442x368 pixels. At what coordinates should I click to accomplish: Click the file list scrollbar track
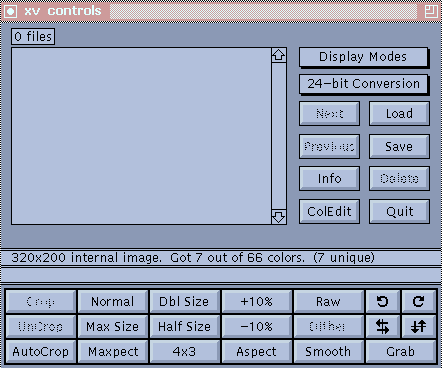(279, 136)
